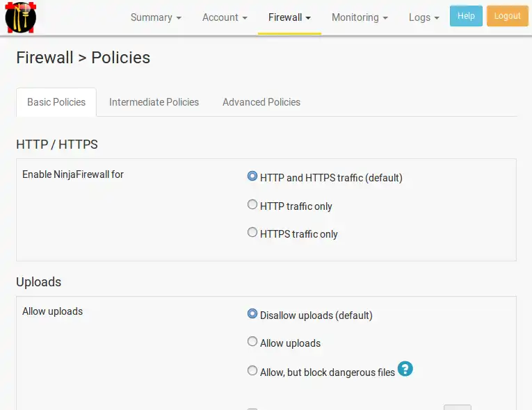The width and height of the screenshot is (532, 410).
Task: Click the Enable NinjaFirewall for label
Action: point(73,174)
